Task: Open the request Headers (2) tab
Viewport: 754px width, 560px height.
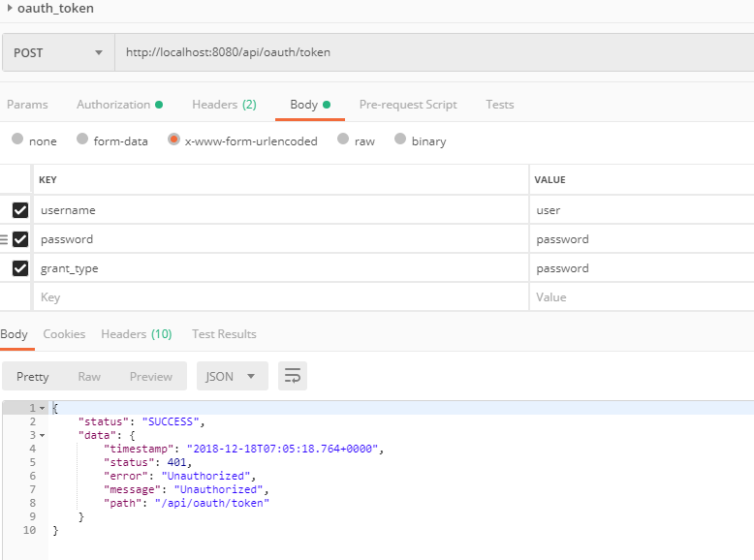Action: point(224,105)
